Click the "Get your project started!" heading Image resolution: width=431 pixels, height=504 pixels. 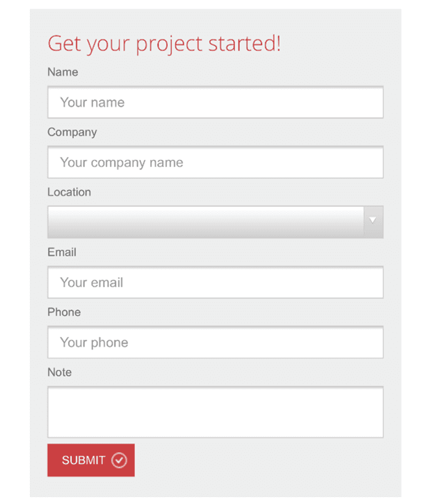[164, 44]
